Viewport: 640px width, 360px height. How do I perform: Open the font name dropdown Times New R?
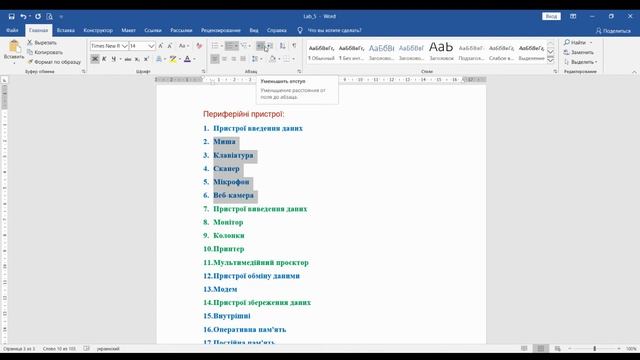(x=124, y=46)
